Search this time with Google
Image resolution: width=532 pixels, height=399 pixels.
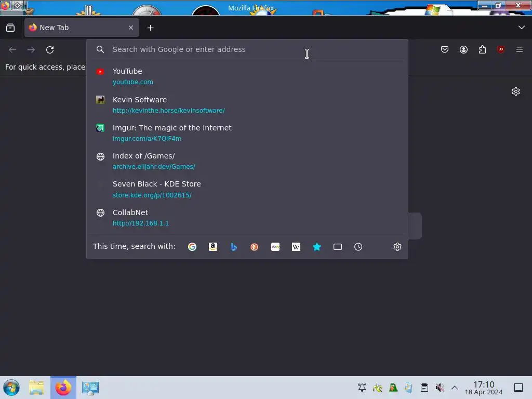tap(192, 247)
